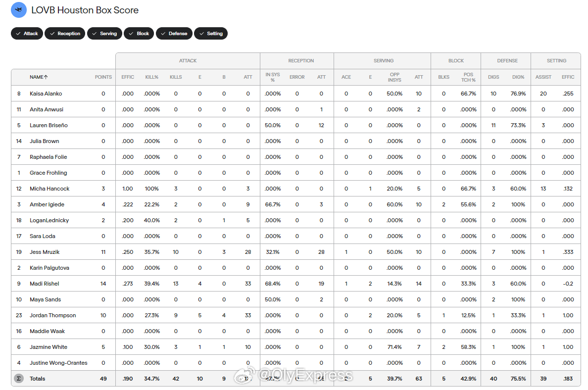This screenshot has width=588, height=390.
Task: Click Totals 75.5% dig percentage
Action: point(518,379)
